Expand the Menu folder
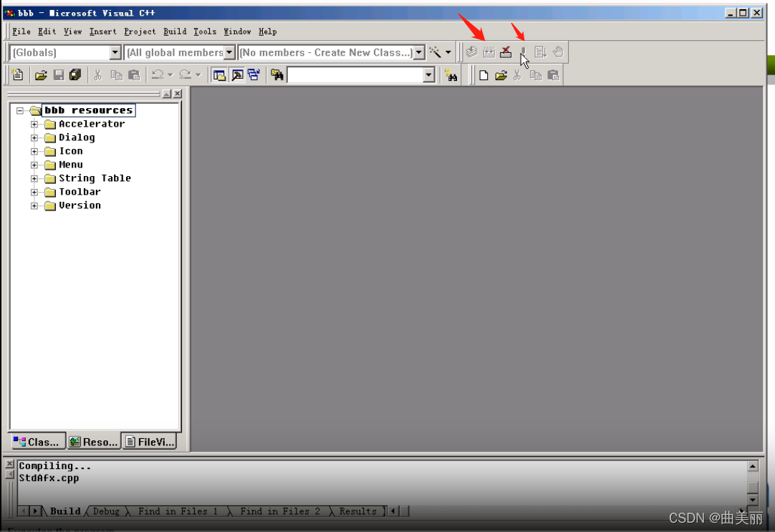Screen dimensions: 775x532 coord(34,165)
